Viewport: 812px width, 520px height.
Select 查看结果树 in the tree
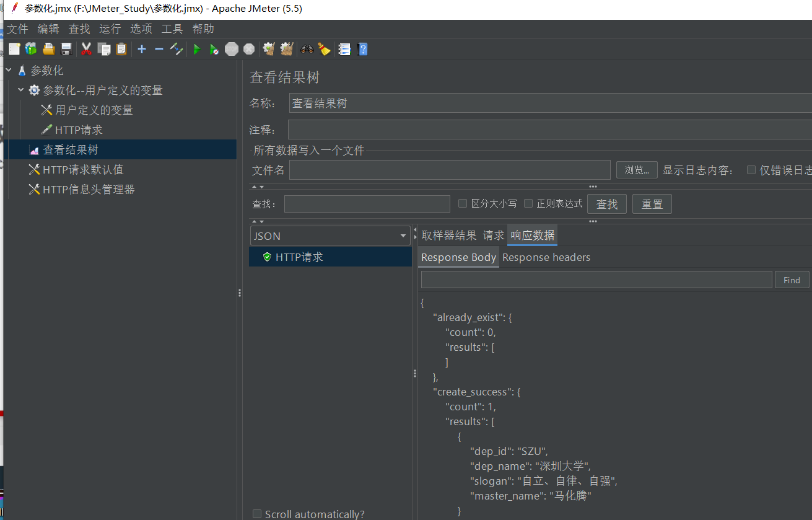tap(70, 150)
